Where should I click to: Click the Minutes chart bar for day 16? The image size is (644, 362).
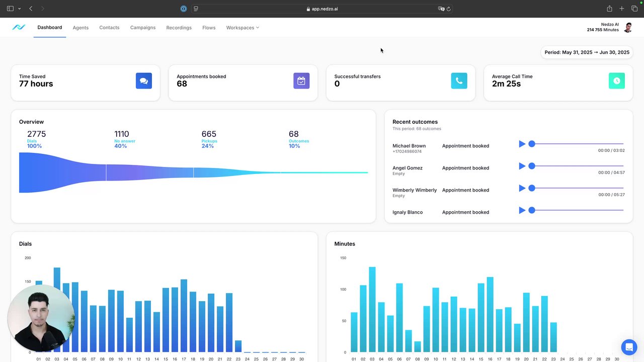pos(490,315)
